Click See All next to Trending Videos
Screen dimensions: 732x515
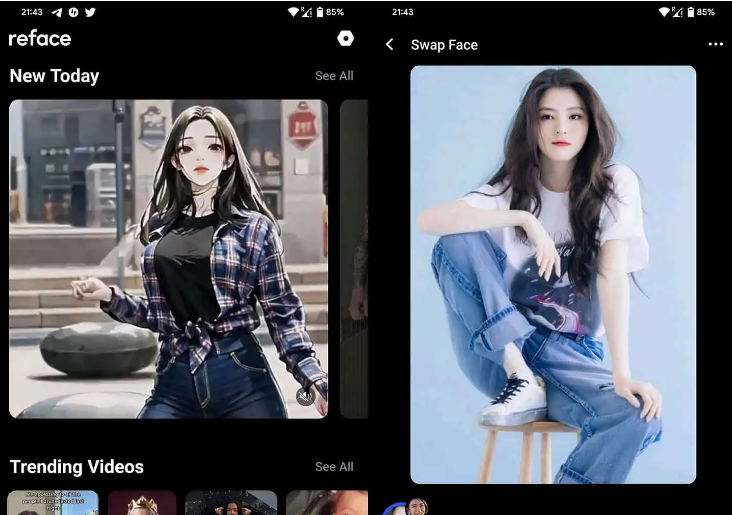334,467
